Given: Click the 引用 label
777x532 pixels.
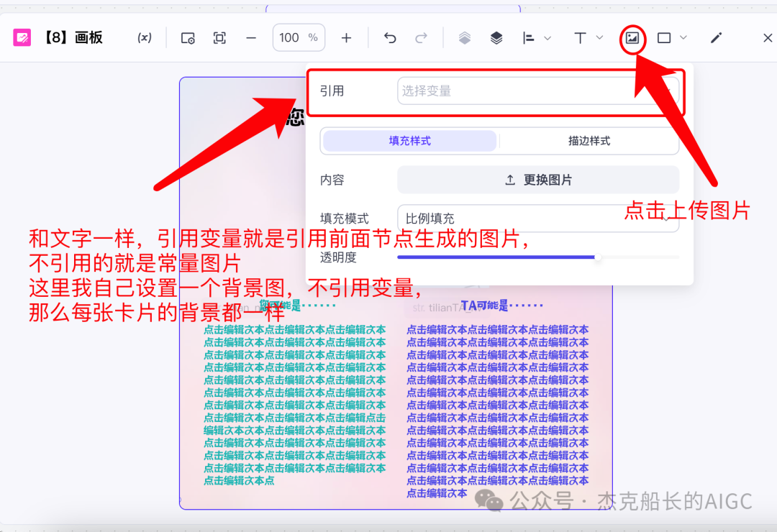Looking at the screenshot, I should click(332, 91).
